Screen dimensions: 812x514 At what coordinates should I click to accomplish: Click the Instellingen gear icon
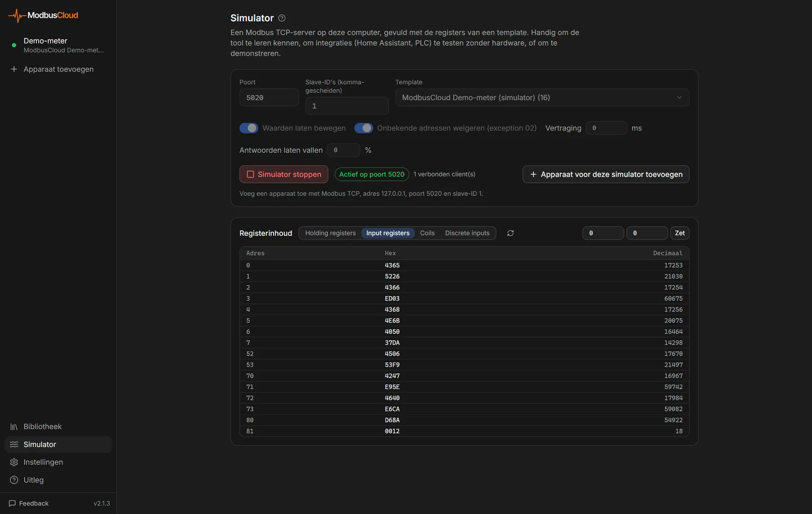pos(14,462)
